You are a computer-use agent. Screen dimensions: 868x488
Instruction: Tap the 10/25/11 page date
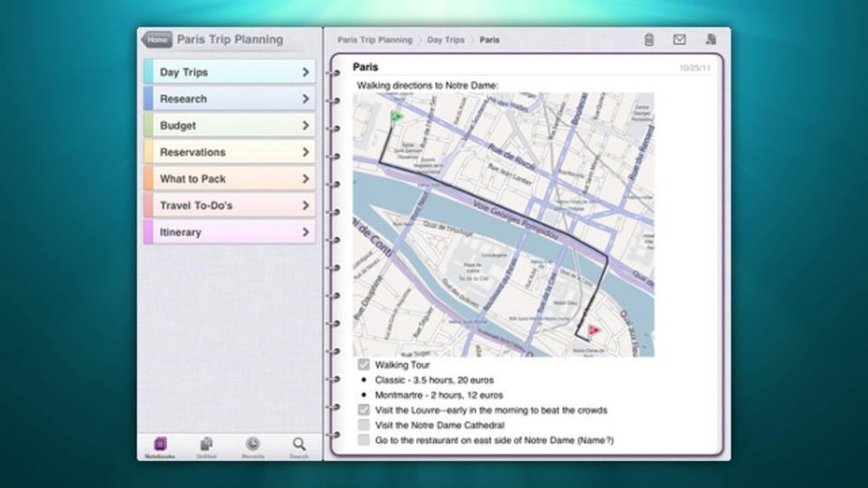tap(694, 68)
